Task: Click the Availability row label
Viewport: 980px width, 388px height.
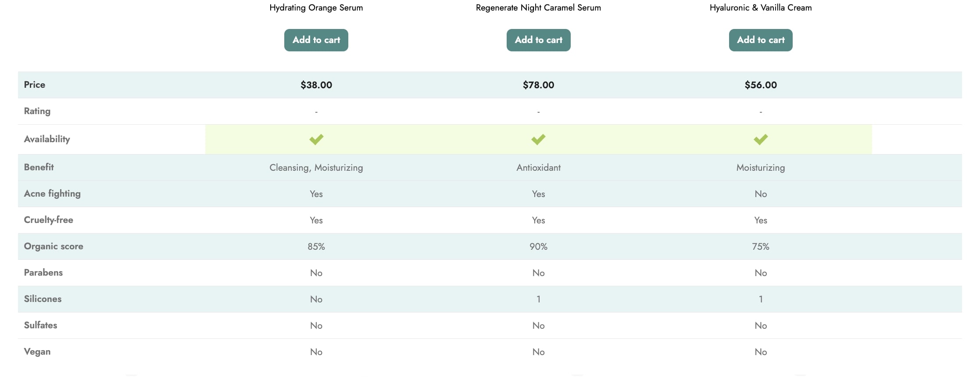Action: [x=47, y=139]
